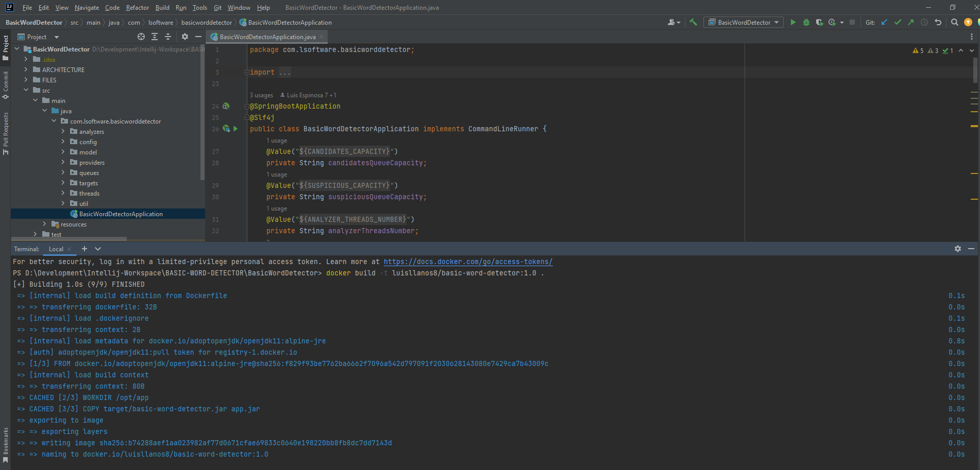
Task: Start debugging with the bug icon
Action: click(x=806, y=22)
